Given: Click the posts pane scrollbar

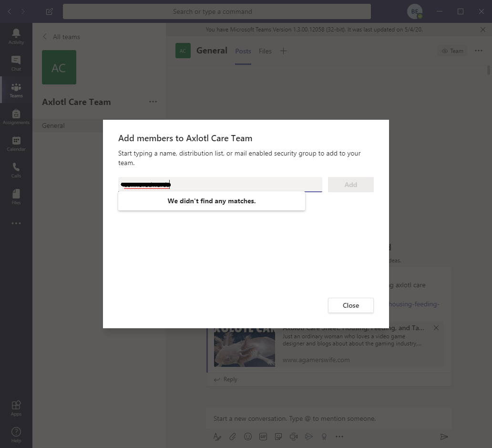Looking at the screenshot, I should [x=489, y=70].
